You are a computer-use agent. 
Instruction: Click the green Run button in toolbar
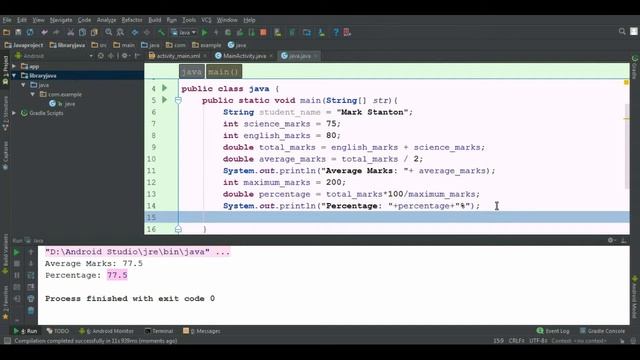[204, 32]
